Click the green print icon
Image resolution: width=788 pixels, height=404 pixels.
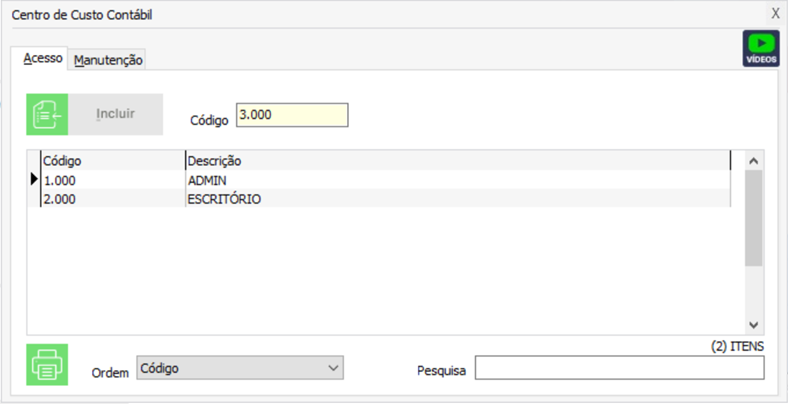pos(47,365)
